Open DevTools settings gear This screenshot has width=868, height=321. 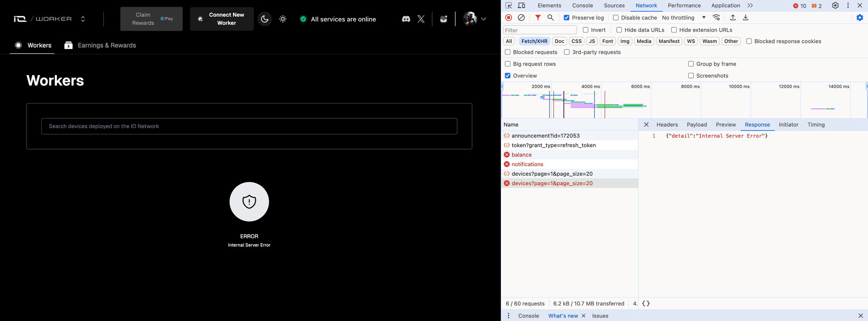tap(835, 6)
